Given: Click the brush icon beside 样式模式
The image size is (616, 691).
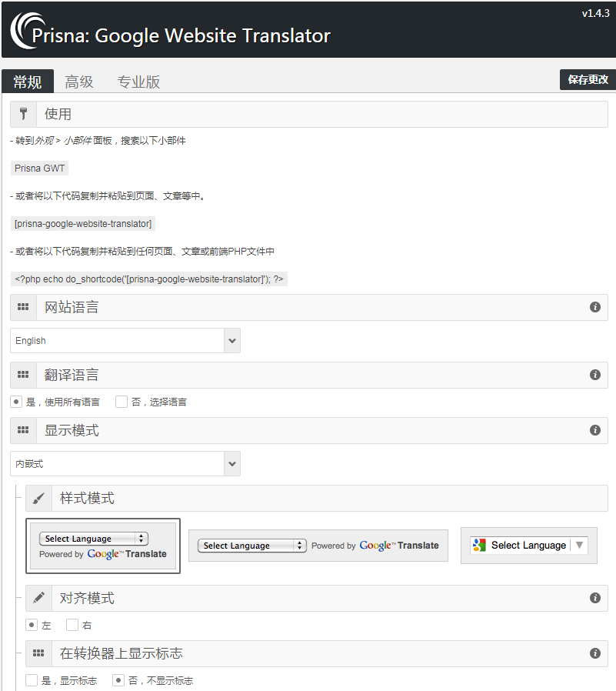Looking at the screenshot, I should (38, 499).
